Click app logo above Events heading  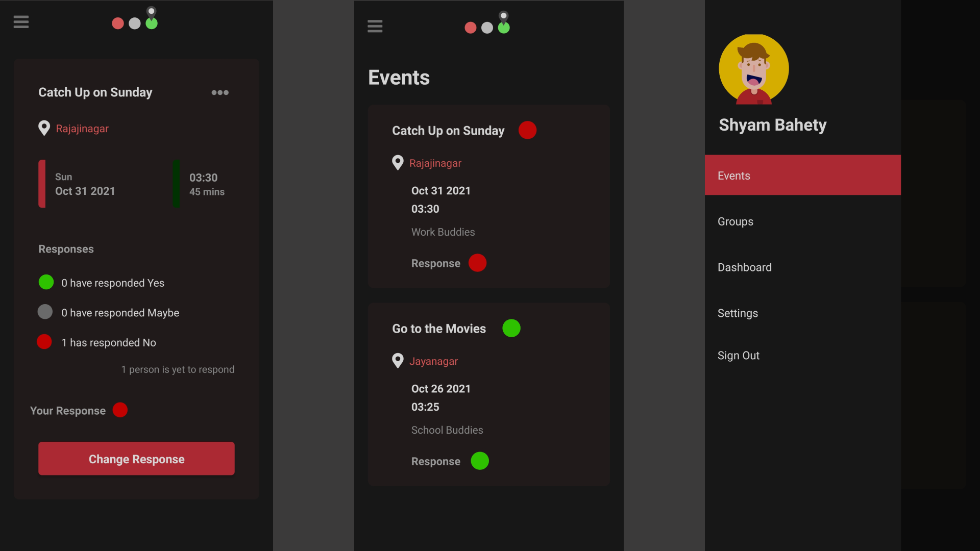(487, 23)
